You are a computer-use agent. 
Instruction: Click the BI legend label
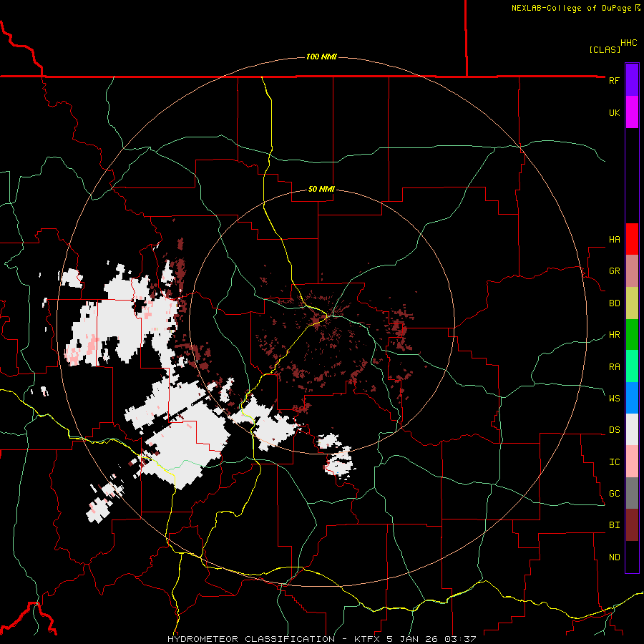(614, 525)
